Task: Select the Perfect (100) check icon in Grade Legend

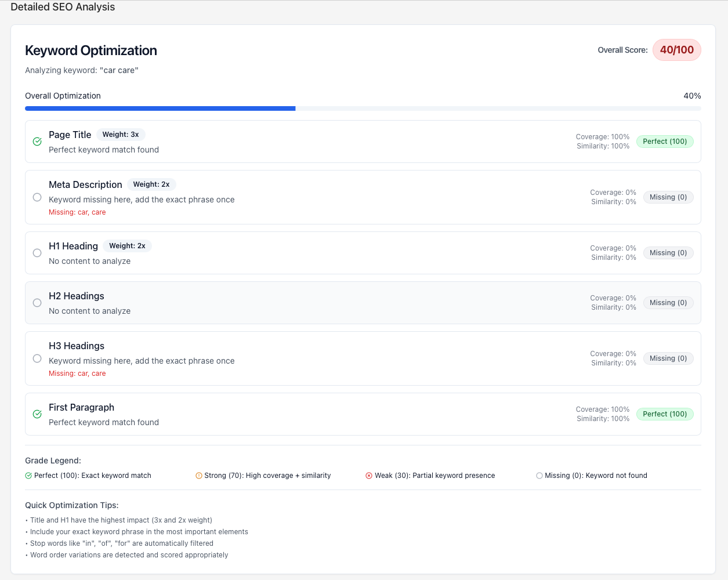Action: (27, 475)
